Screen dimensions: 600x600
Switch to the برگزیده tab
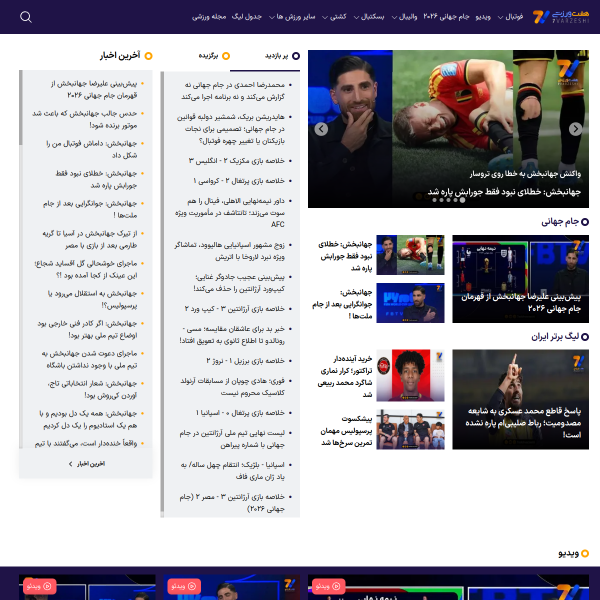tap(214, 56)
